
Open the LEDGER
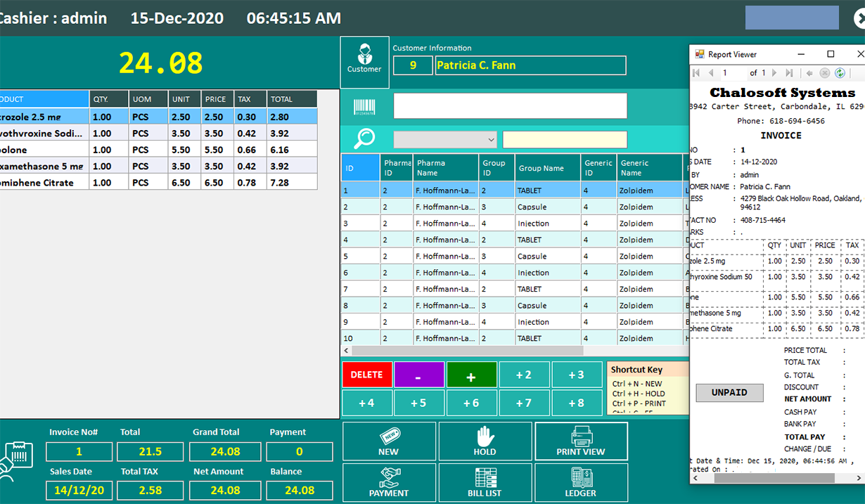point(581,482)
